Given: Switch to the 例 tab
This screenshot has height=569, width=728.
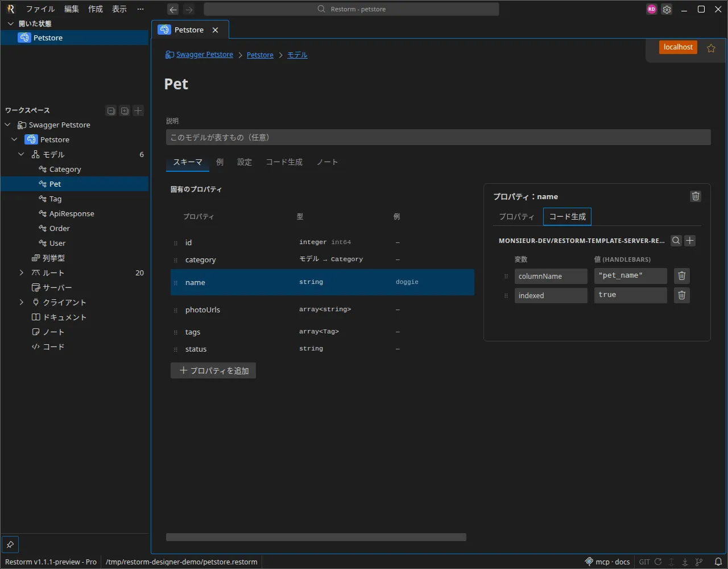Looking at the screenshot, I should coord(220,162).
